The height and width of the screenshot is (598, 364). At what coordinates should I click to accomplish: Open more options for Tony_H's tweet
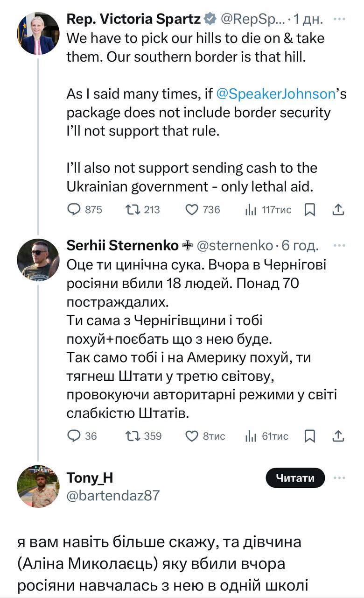341,478
